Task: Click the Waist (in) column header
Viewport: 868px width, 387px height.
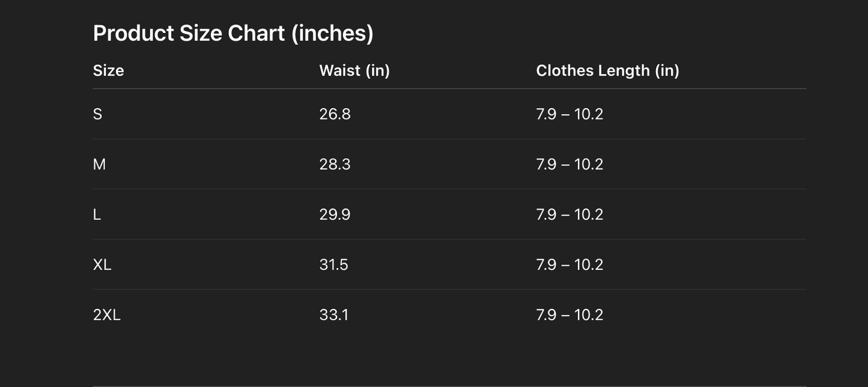Action: click(x=354, y=70)
